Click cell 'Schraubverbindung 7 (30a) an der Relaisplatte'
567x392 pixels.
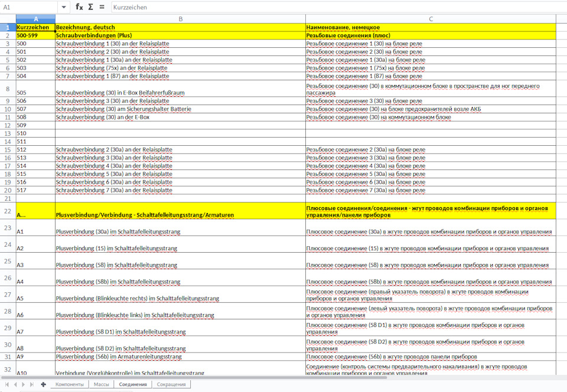coord(180,191)
